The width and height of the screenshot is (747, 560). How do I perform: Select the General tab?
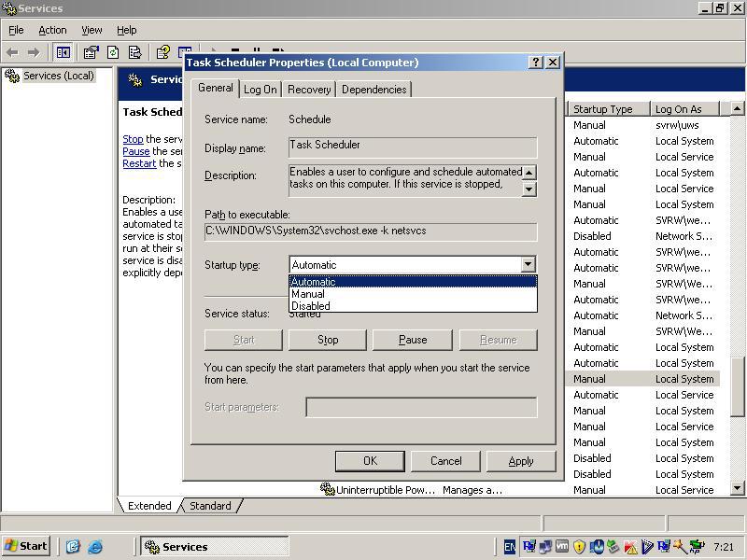[216, 88]
